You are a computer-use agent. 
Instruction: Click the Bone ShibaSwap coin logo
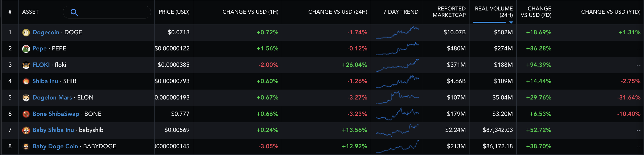point(26,114)
